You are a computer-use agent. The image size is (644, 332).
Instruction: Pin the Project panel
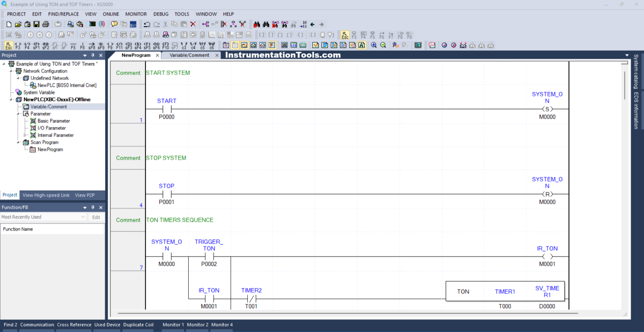93,55
